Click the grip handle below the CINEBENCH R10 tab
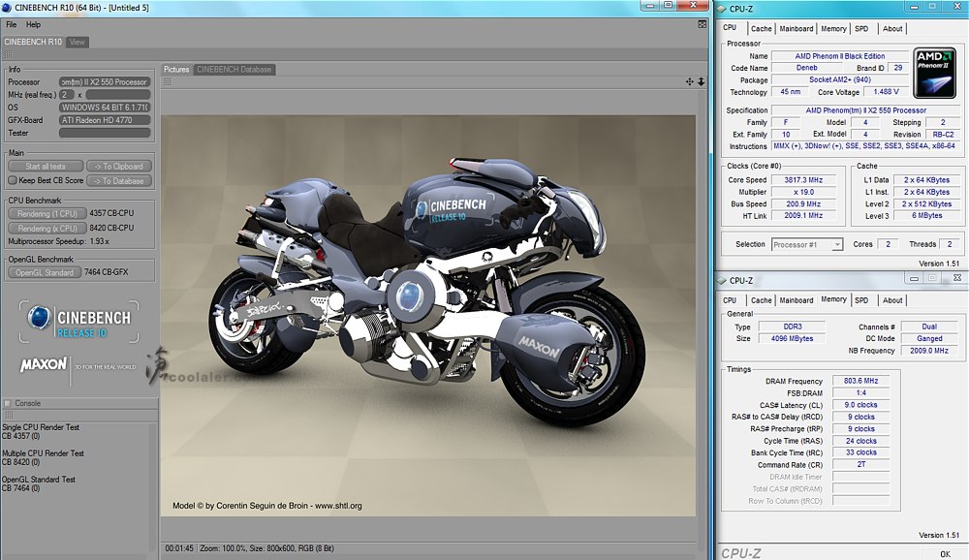969x560 pixels. (x=9, y=54)
